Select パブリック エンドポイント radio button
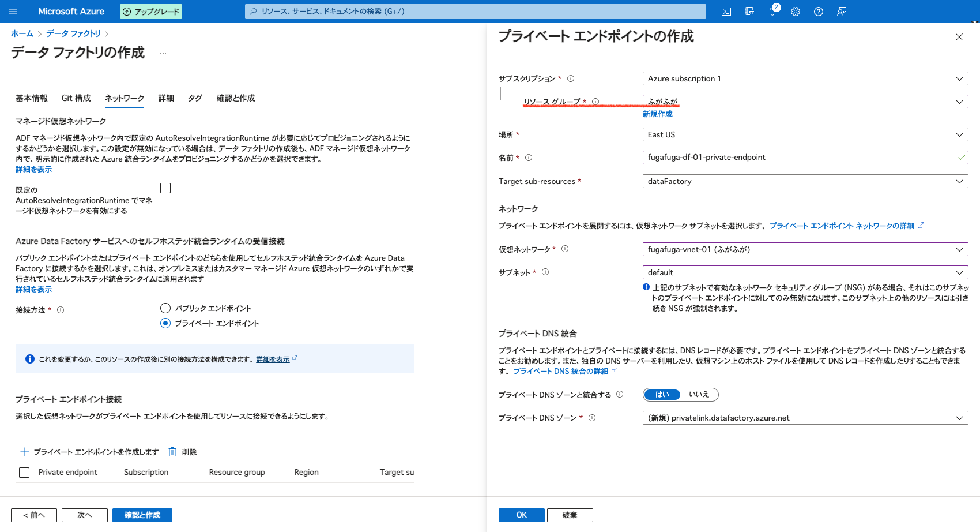Viewport: 980px width, 532px height. tap(165, 308)
